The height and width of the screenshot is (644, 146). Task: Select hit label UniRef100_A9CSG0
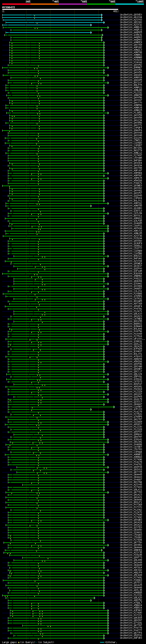(131, 570)
